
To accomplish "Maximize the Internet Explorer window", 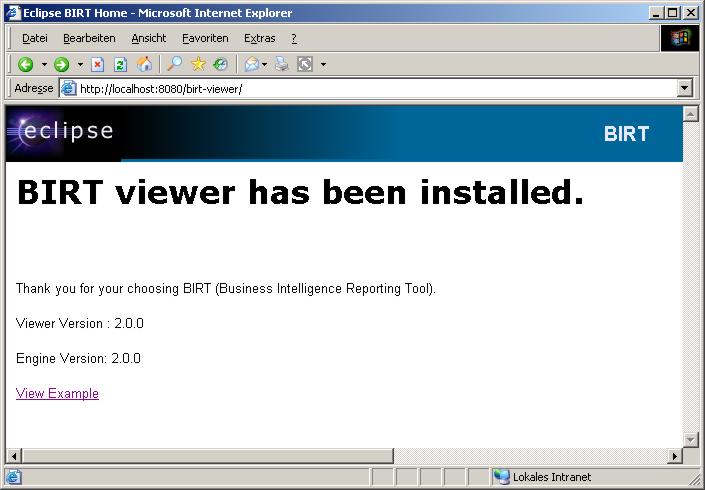I will click(672, 13).
